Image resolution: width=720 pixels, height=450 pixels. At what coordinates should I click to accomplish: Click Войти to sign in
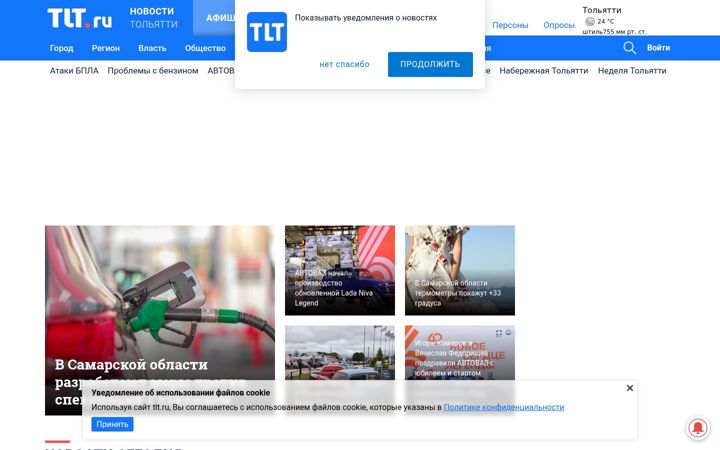coord(658,48)
